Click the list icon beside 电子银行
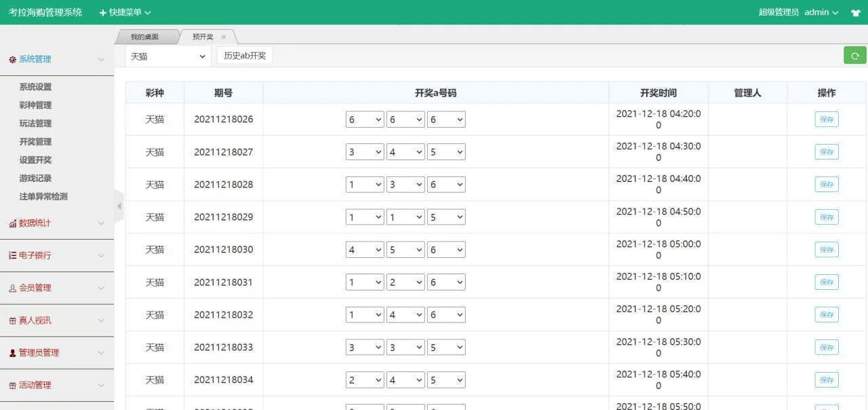This screenshot has width=868, height=410. click(12, 256)
